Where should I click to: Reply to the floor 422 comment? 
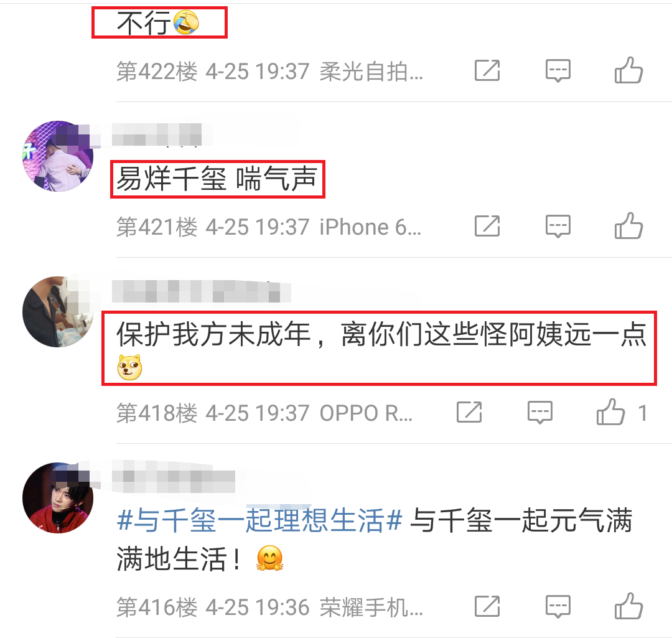coord(558,71)
